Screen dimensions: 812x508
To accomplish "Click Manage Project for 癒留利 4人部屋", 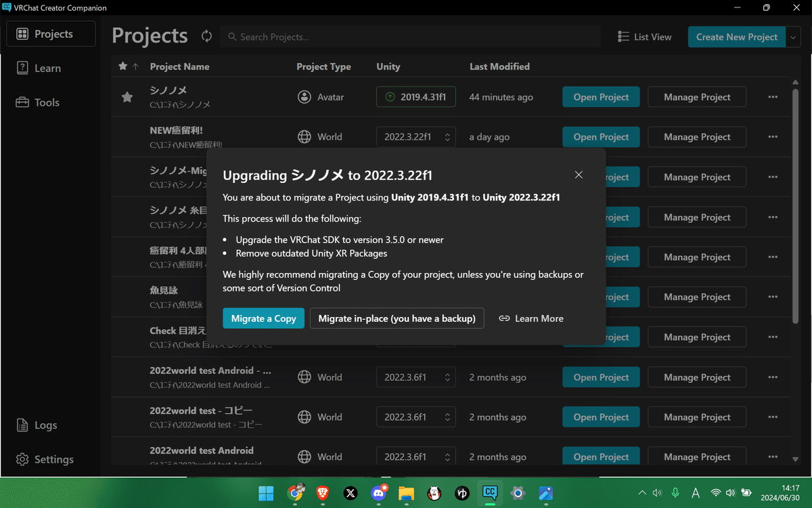I will [697, 257].
